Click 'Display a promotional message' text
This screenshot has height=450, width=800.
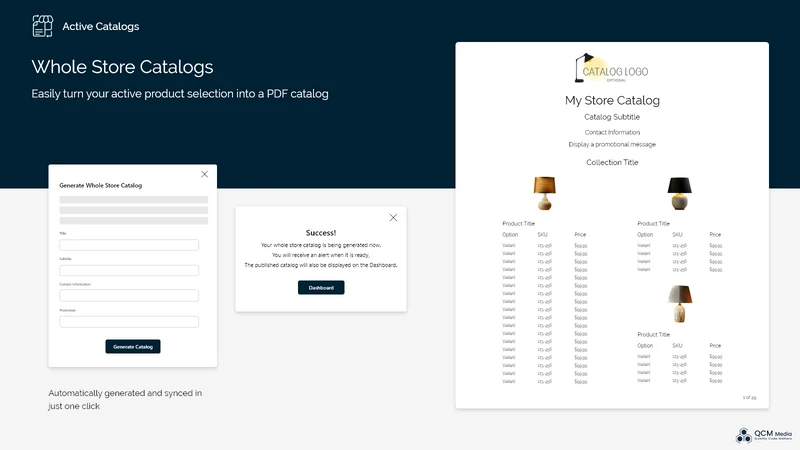tap(612, 144)
